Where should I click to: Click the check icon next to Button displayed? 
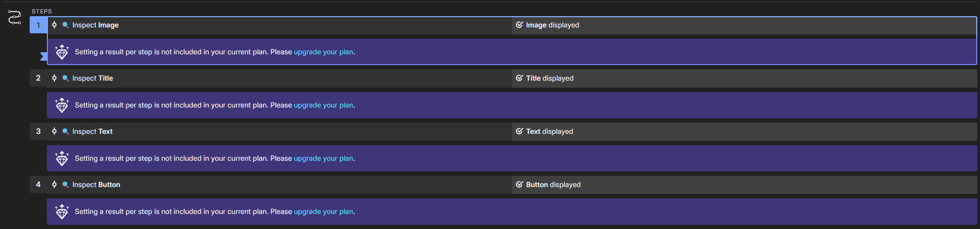520,184
